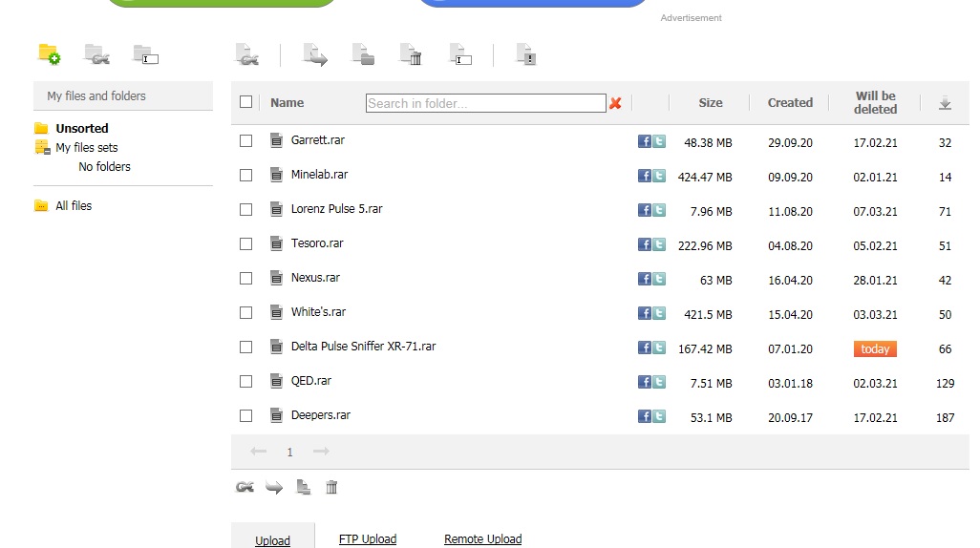Sort files by the Created column

tap(790, 102)
